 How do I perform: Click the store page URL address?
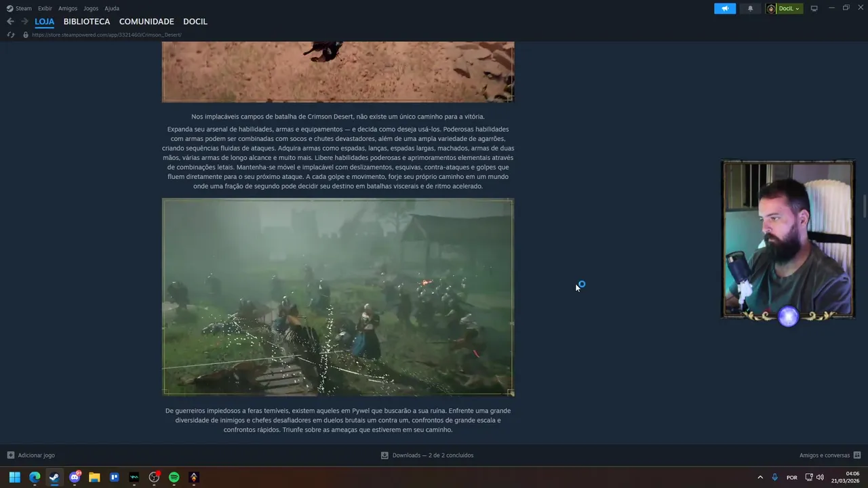pyautogui.click(x=106, y=35)
